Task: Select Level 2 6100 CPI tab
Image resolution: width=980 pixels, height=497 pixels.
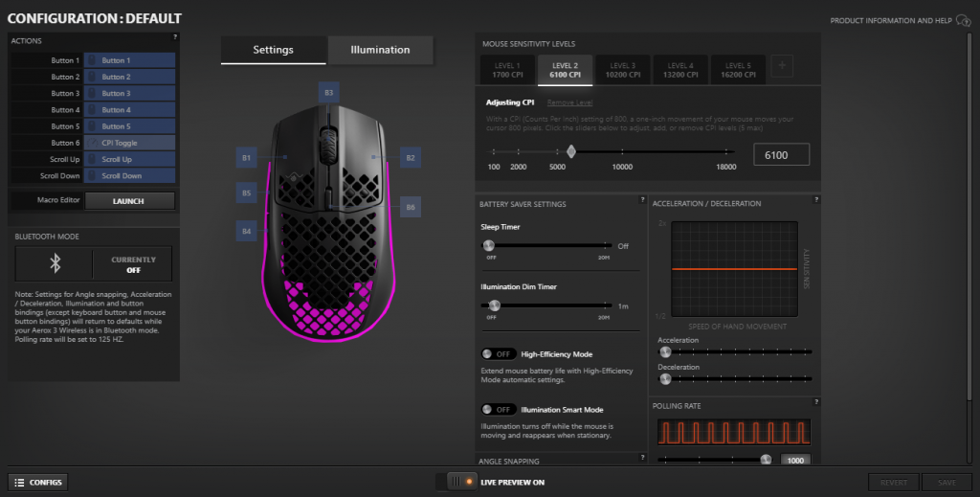Action: tap(565, 70)
